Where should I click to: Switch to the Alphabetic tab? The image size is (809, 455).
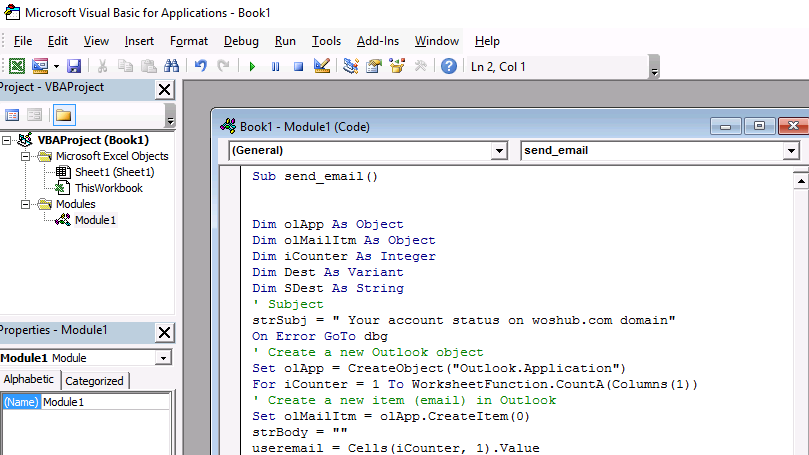(x=29, y=380)
